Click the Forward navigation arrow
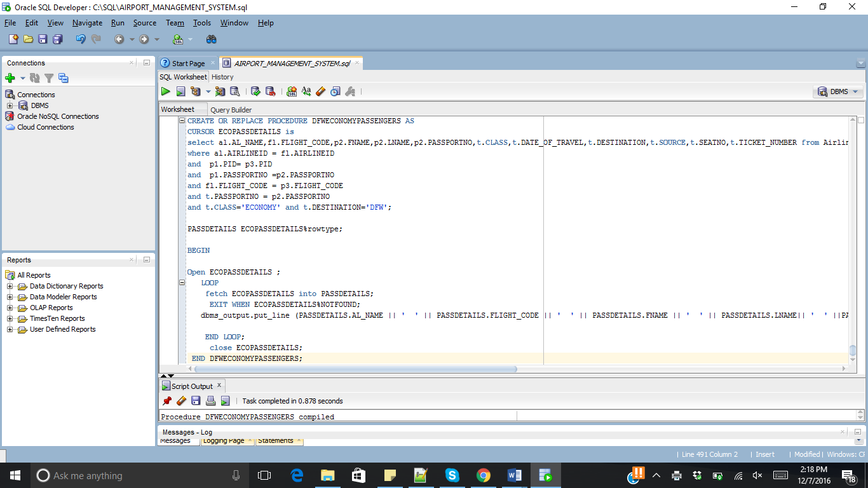This screenshot has height=488, width=868. 144,39
